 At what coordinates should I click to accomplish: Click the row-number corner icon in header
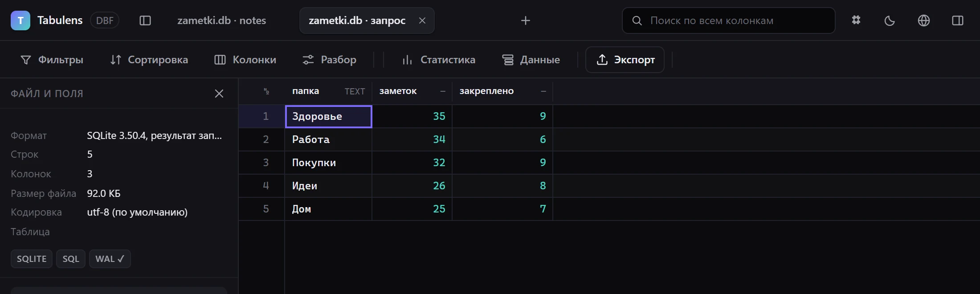click(x=266, y=91)
